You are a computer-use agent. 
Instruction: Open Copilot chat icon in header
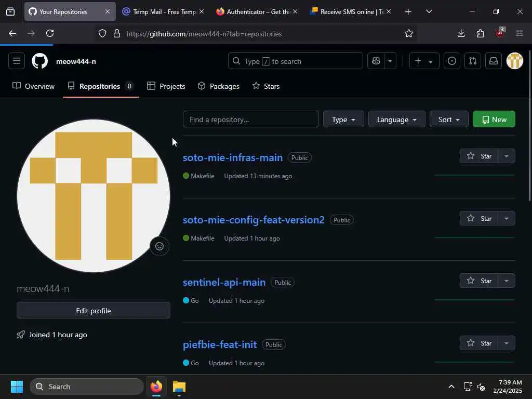pos(376,61)
